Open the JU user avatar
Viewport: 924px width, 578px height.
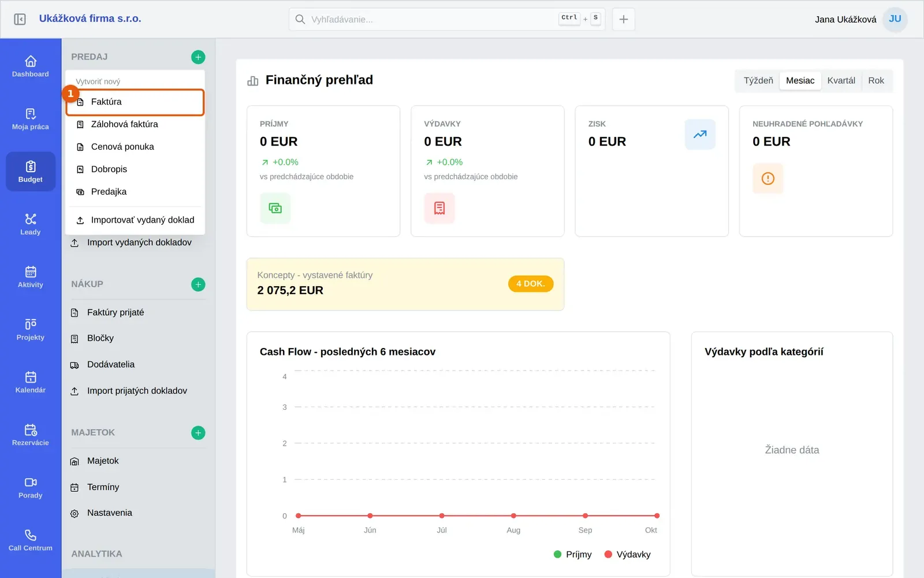tap(895, 19)
